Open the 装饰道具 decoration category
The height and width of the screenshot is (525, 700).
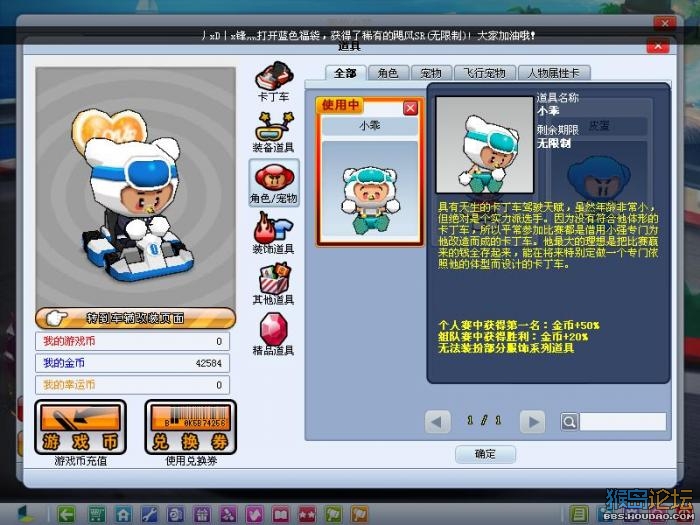coord(274,233)
